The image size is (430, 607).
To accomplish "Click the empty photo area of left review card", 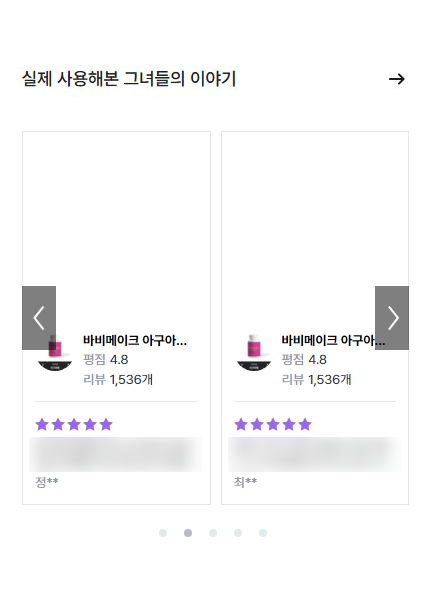I will pyautogui.click(x=116, y=230).
